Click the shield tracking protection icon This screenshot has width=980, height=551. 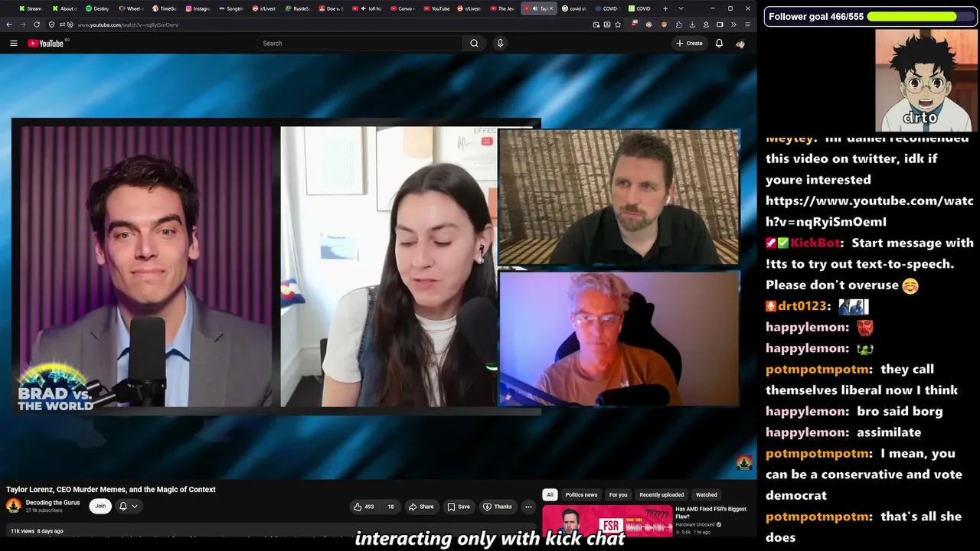(x=51, y=24)
